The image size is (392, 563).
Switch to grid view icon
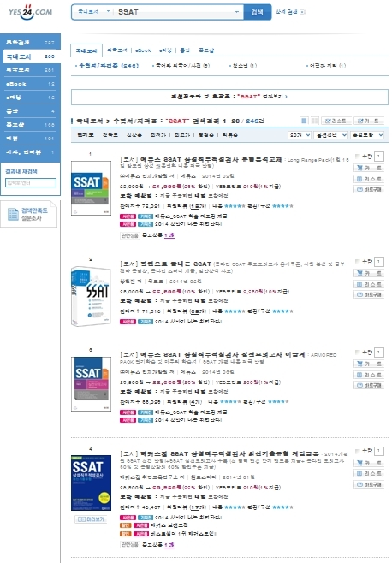(315, 121)
